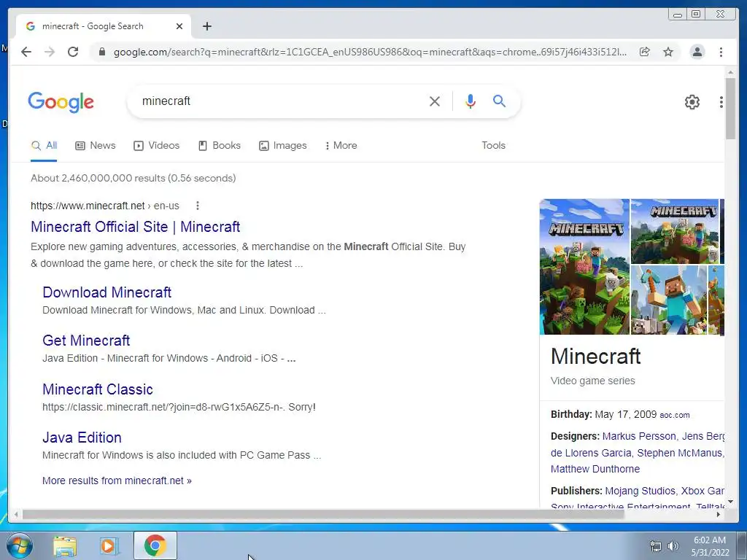Viewport: 747px width, 560px height.
Task: Click the Chrome taskbar button
Action: pyautogui.click(x=155, y=545)
